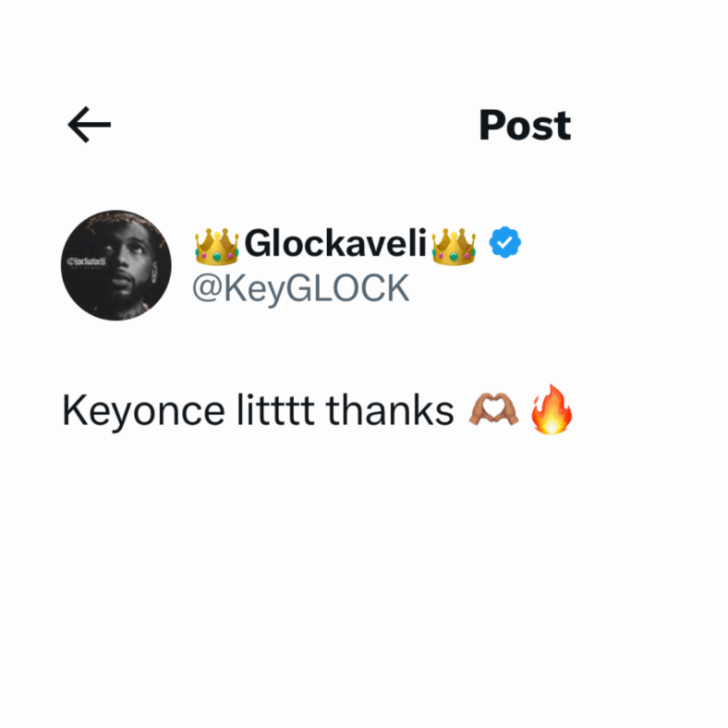Viewport: 728px width, 728px height.
Task: Click the @ symbol of the handle
Action: point(208,288)
